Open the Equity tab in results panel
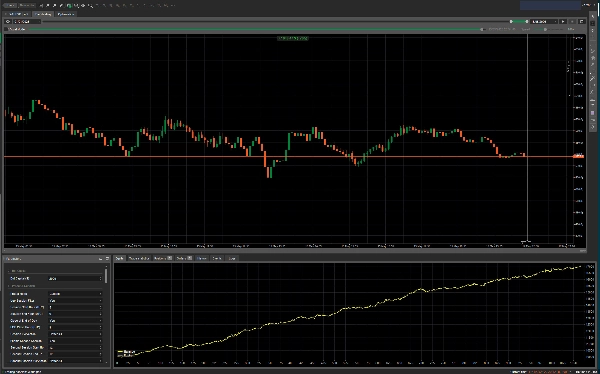Screen dimensions: 600x374 [x=119, y=258]
